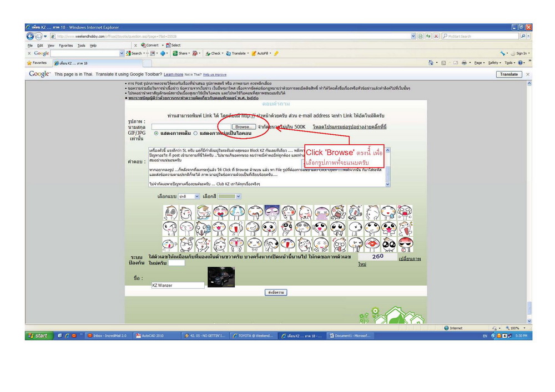Click the Browse button to attach an image
This screenshot has width=555, height=392.
pos(243,127)
